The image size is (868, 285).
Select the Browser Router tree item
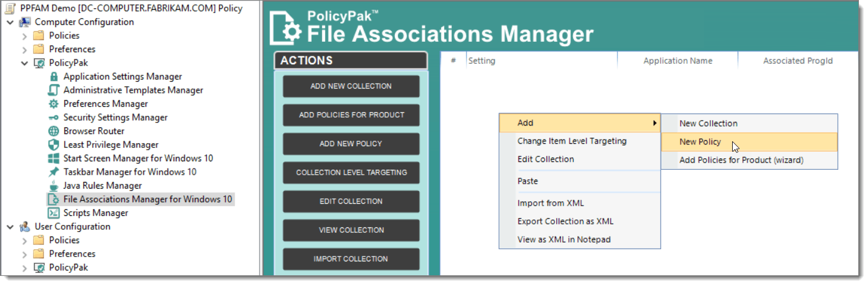tap(94, 131)
